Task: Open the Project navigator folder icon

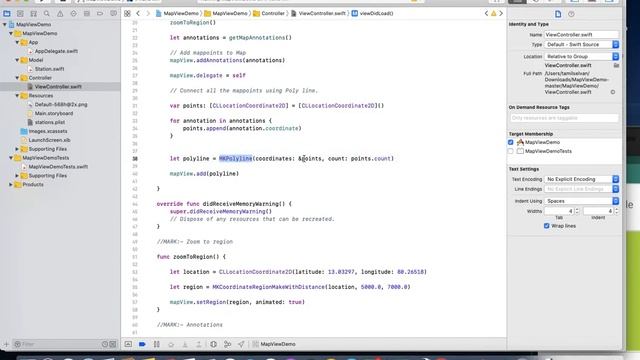Action: 7,13
